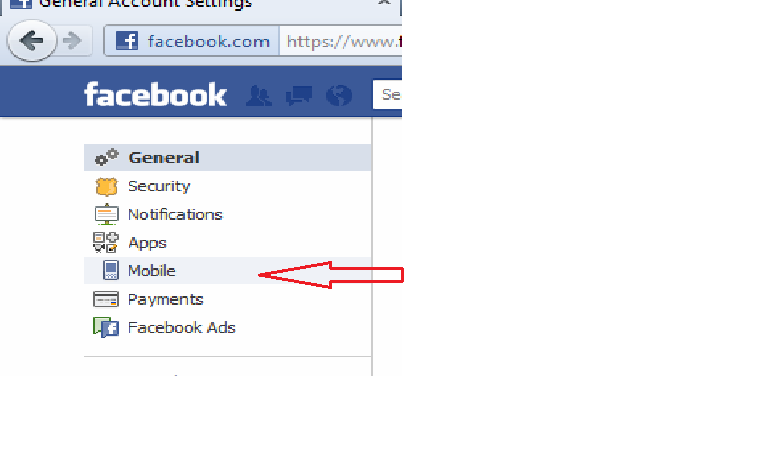Open friend requests icon in header

pyautogui.click(x=258, y=96)
